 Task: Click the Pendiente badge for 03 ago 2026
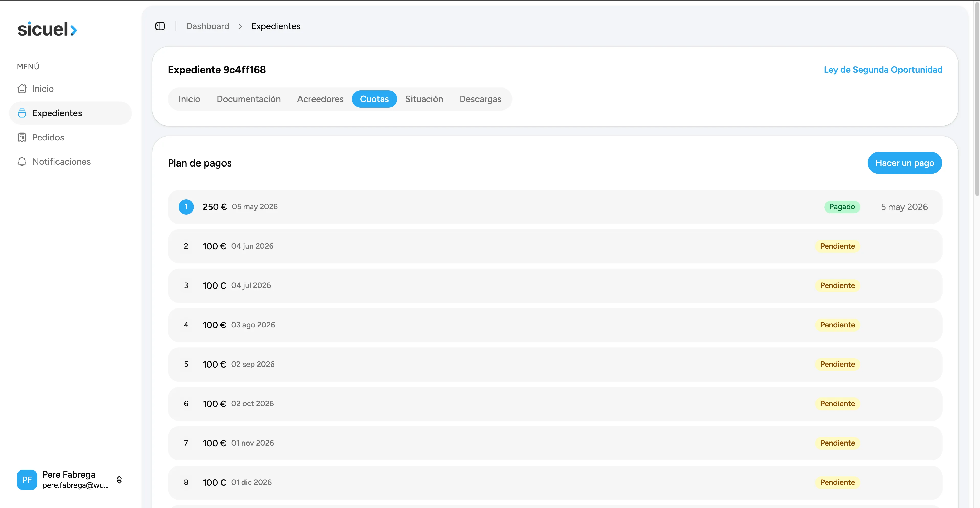pos(837,325)
